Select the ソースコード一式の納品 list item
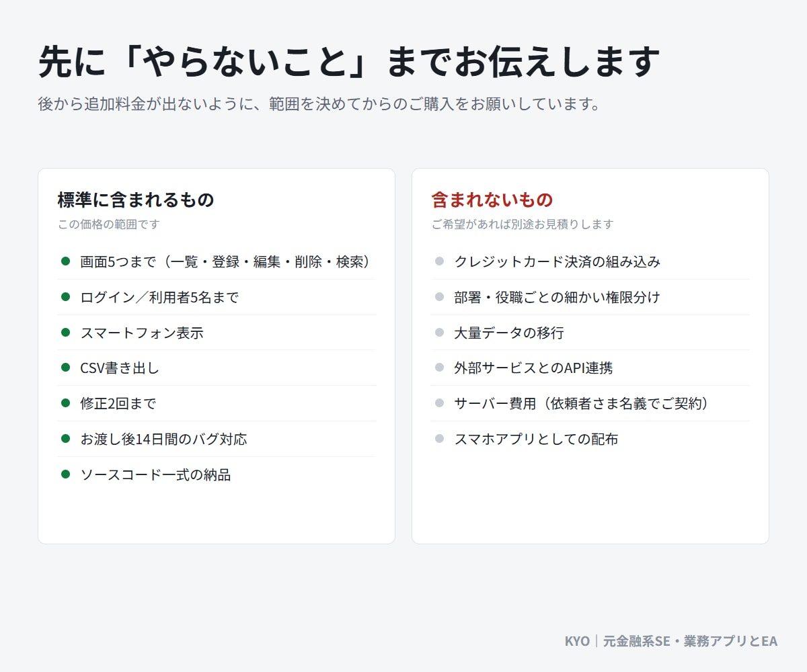This screenshot has width=807, height=672. click(x=217, y=474)
